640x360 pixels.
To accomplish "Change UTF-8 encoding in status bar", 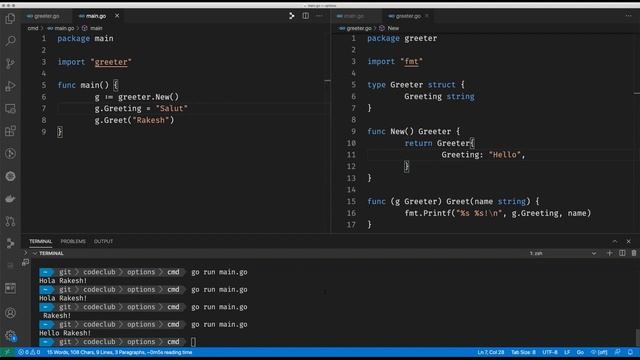I will [x=550, y=352].
